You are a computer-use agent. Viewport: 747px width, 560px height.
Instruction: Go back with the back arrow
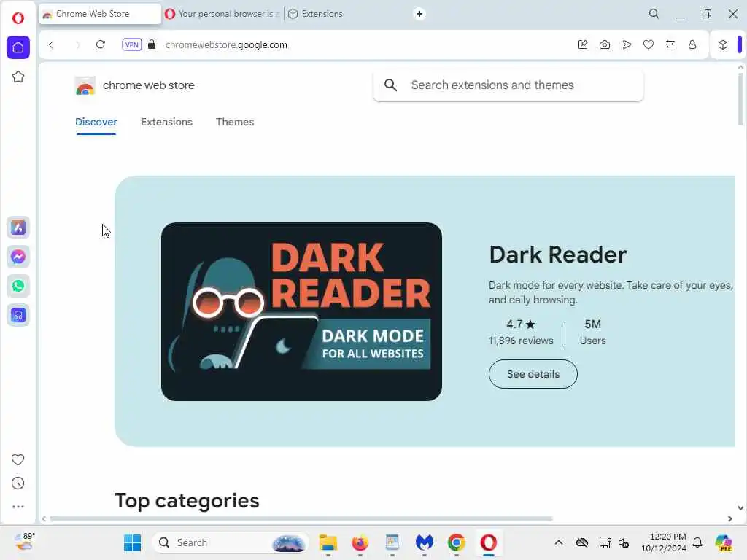[51, 44]
